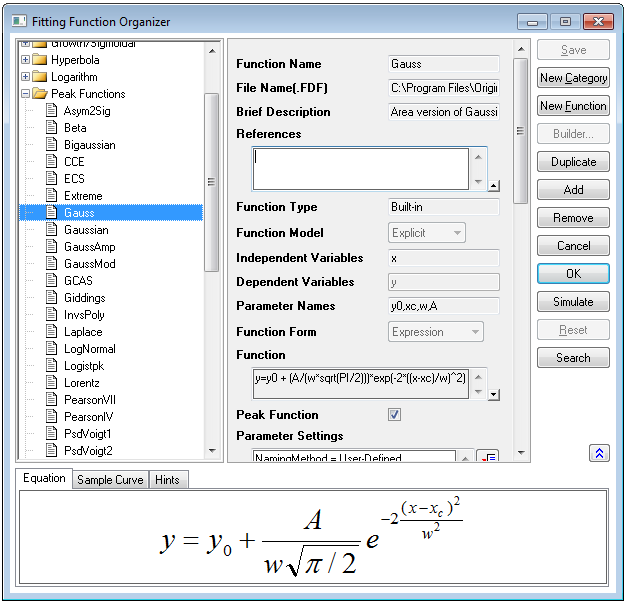Click the Search button
The height and width of the screenshot is (604, 626).
click(x=573, y=357)
